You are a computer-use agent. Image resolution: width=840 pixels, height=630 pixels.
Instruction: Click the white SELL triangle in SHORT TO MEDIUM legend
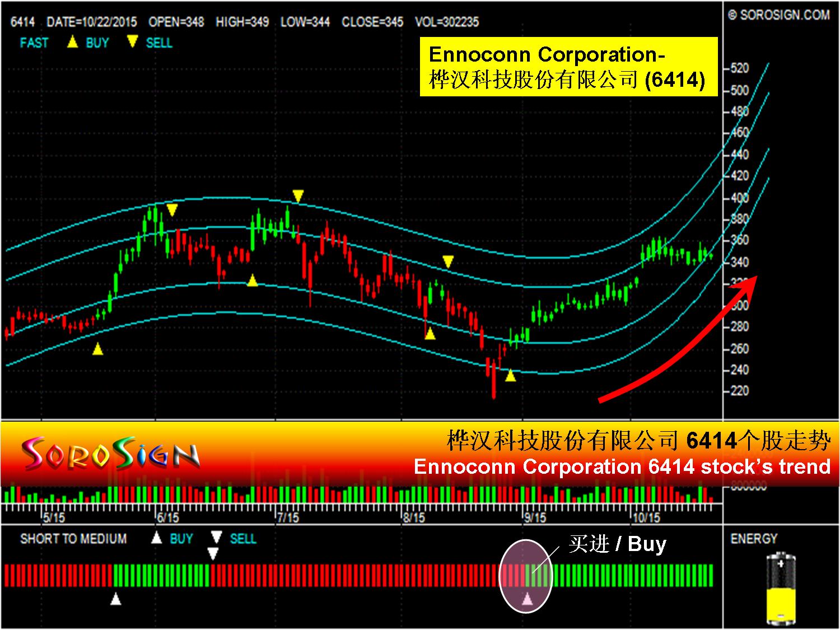216,538
